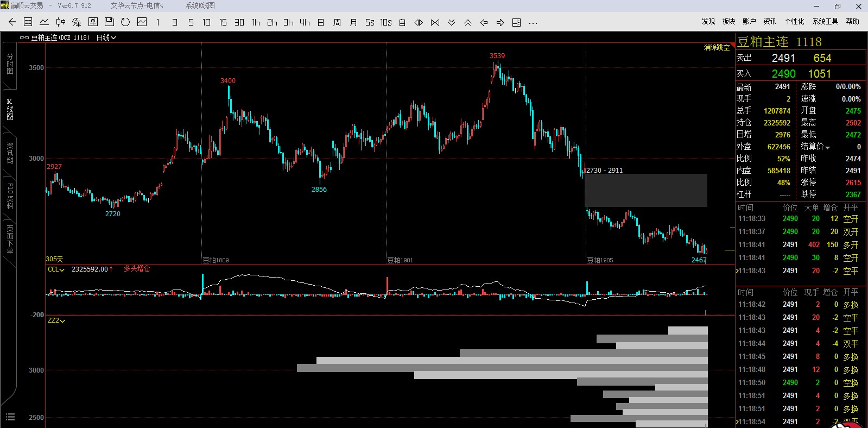Click the list icon at bottom-left sidebar
The image size is (868, 428).
(10, 417)
